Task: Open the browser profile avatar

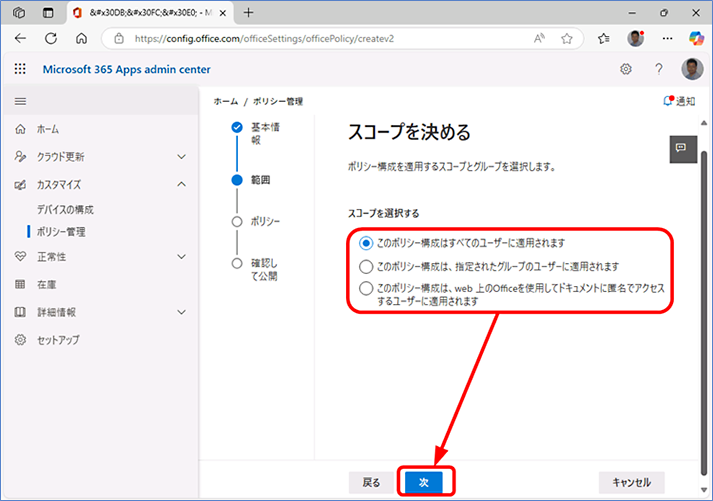Action: 636,39
